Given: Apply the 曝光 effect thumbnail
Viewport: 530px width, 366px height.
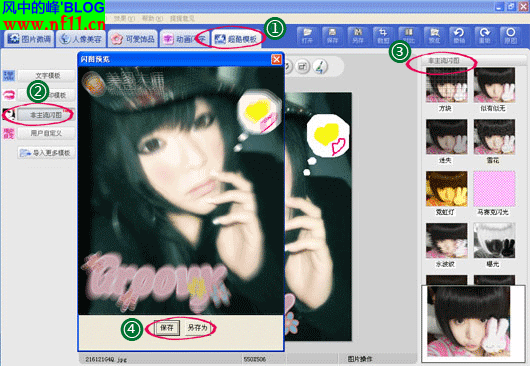Looking at the screenshot, I should click(x=494, y=240).
